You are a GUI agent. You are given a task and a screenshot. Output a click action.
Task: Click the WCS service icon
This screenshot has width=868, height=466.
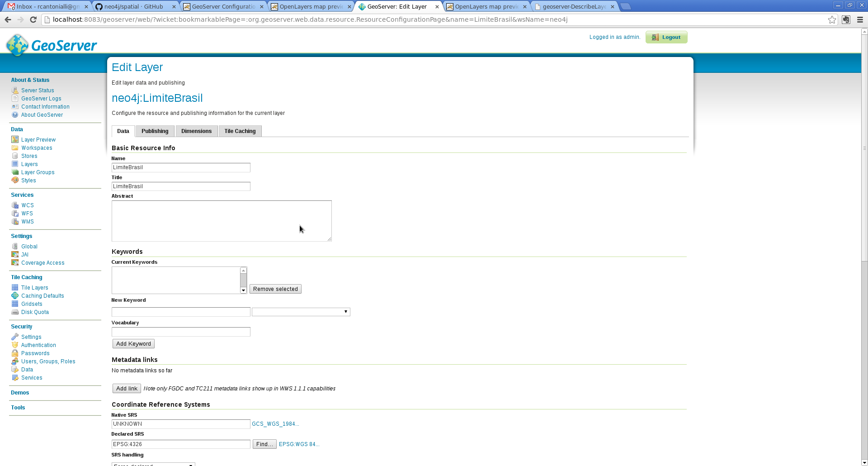coord(15,205)
